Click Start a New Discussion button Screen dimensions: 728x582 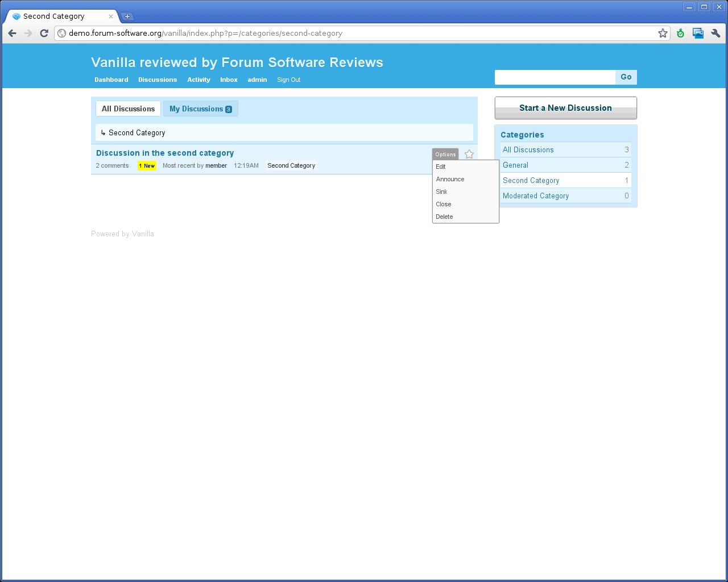[x=566, y=108]
